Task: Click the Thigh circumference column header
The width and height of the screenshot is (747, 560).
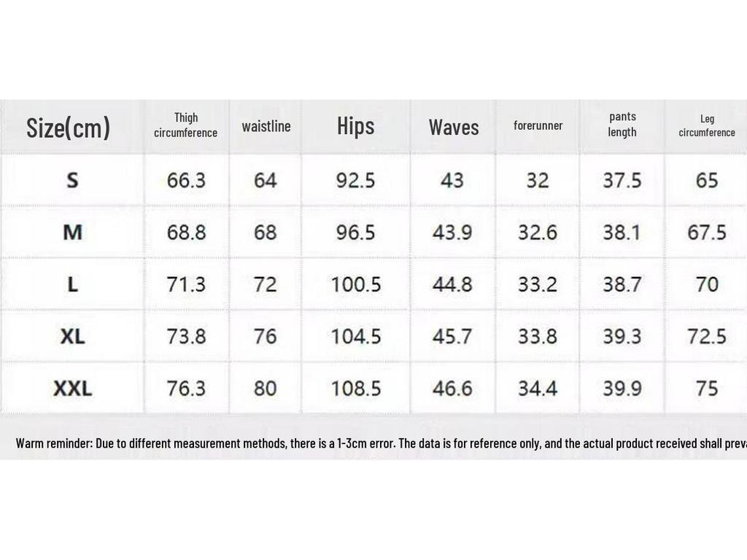Action: pyautogui.click(x=186, y=125)
